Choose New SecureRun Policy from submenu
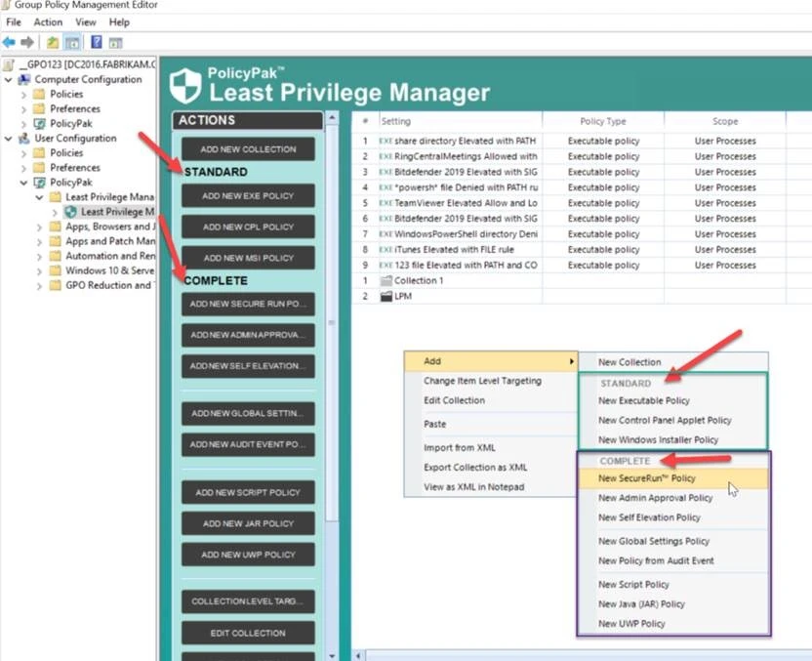 pyautogui.click(x=646, y=478)
